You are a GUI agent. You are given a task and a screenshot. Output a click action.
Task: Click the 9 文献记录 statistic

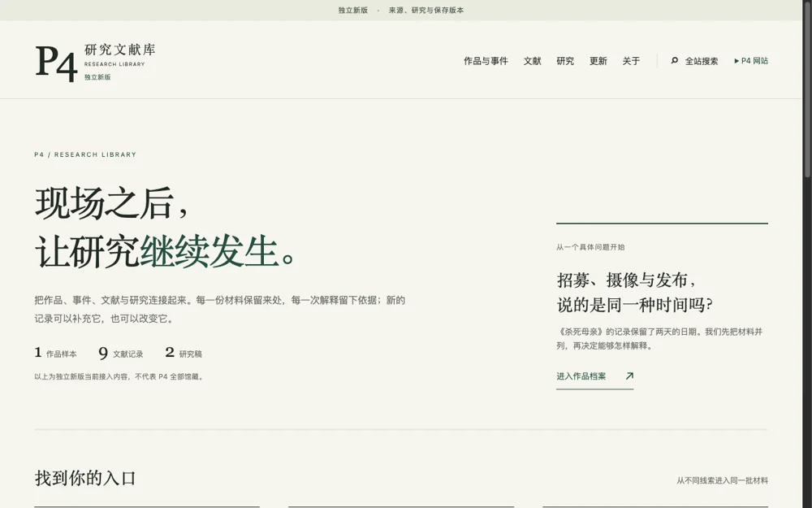coord(121,353)
